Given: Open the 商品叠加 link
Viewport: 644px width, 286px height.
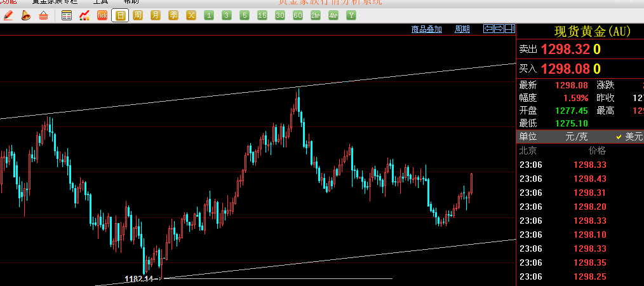Looking at the screenshot, I should [427, 29].
